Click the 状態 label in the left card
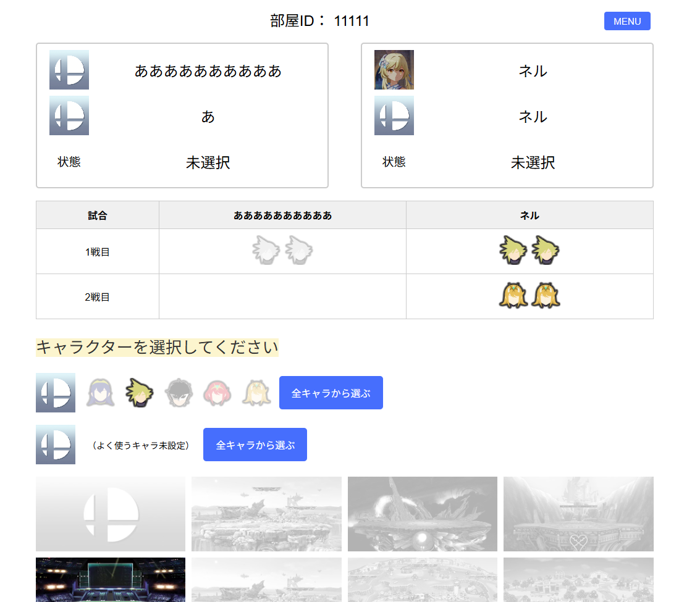This screenshot has width=700, height=602. pyautogui.click(x=69, y=162)
